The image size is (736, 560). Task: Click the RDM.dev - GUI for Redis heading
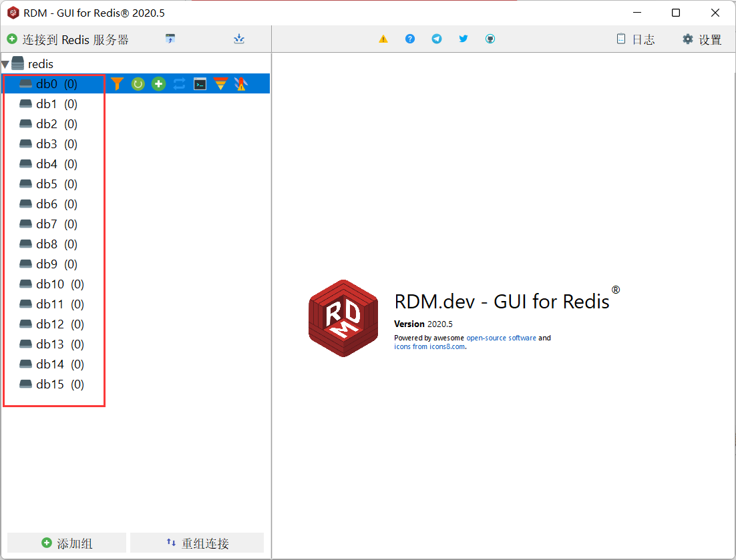point(502,302)
